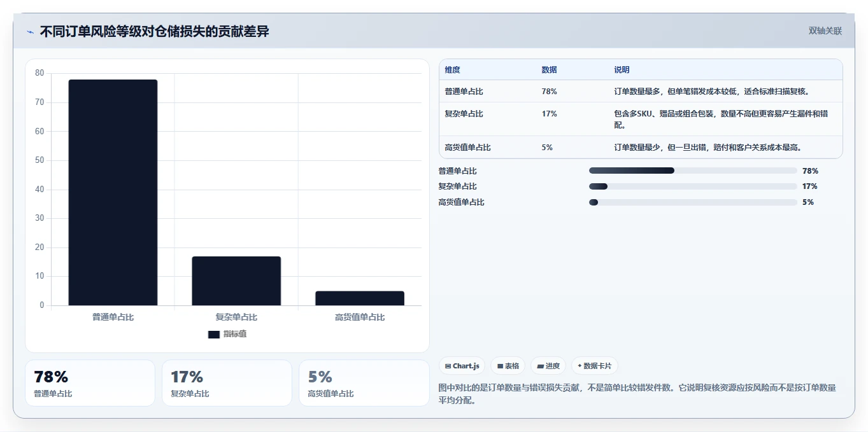Click the lightning icon beside the title
Viewport: 868px width, 432px height.
pos(30,32)
